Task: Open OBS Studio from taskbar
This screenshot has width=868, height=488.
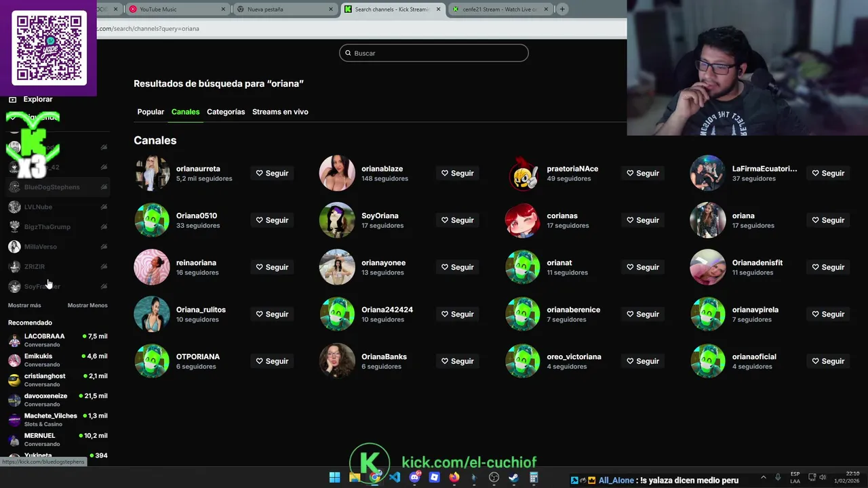Action: coord(494,478)
